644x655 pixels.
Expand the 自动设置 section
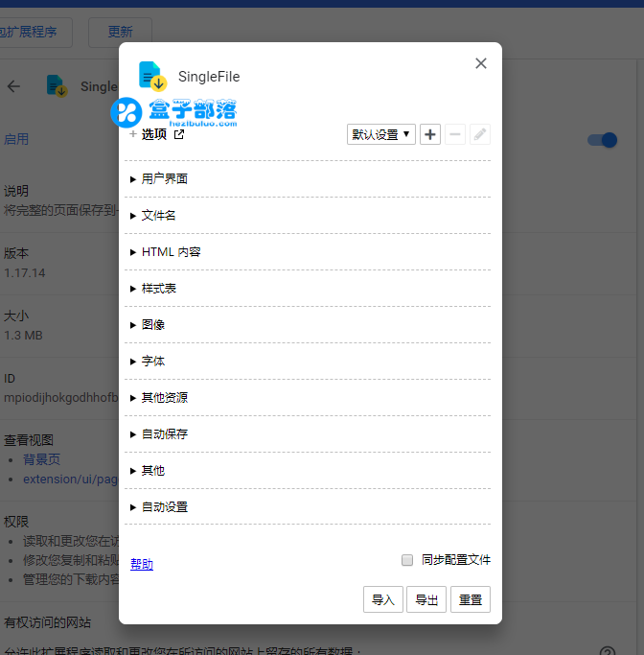pos(308,506)
